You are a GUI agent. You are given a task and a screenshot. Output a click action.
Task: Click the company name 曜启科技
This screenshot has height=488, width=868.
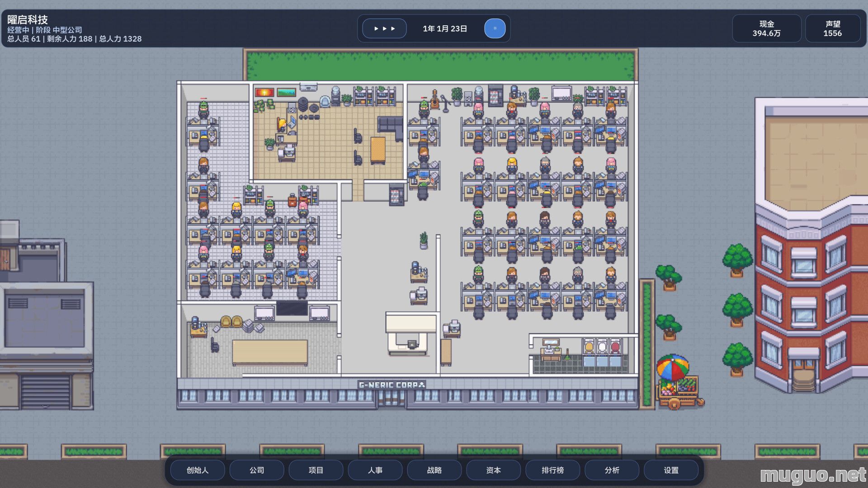28,19
